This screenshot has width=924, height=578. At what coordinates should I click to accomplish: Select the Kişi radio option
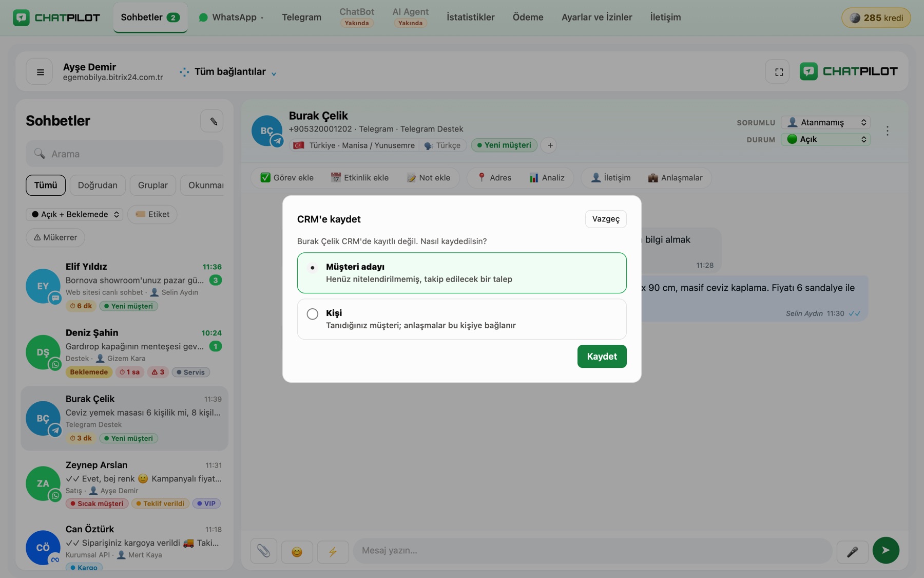point(461,319)
